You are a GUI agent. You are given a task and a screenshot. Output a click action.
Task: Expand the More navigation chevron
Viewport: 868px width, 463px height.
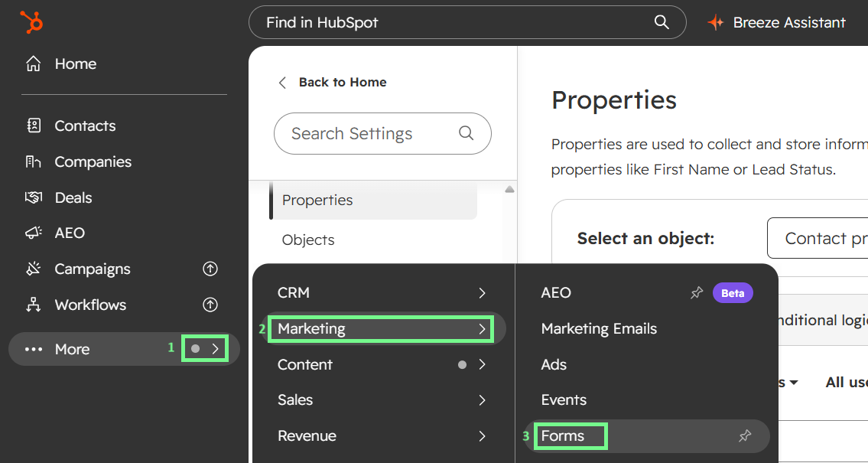pos(216,349)
